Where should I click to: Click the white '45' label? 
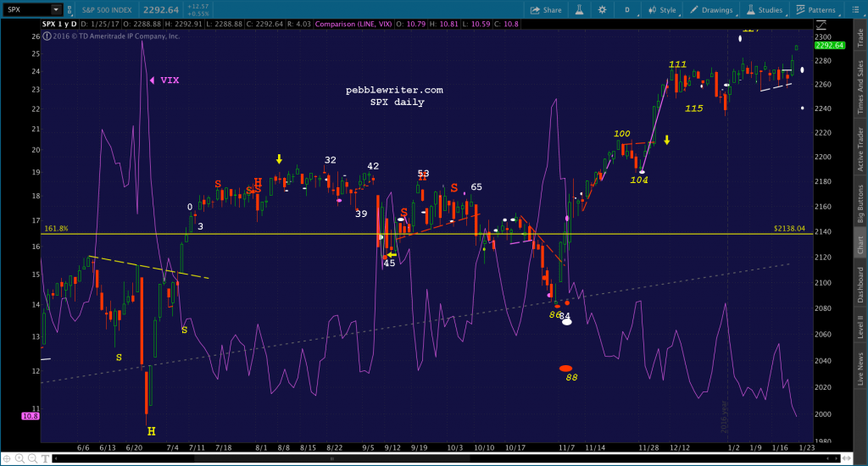coord(389,264)
